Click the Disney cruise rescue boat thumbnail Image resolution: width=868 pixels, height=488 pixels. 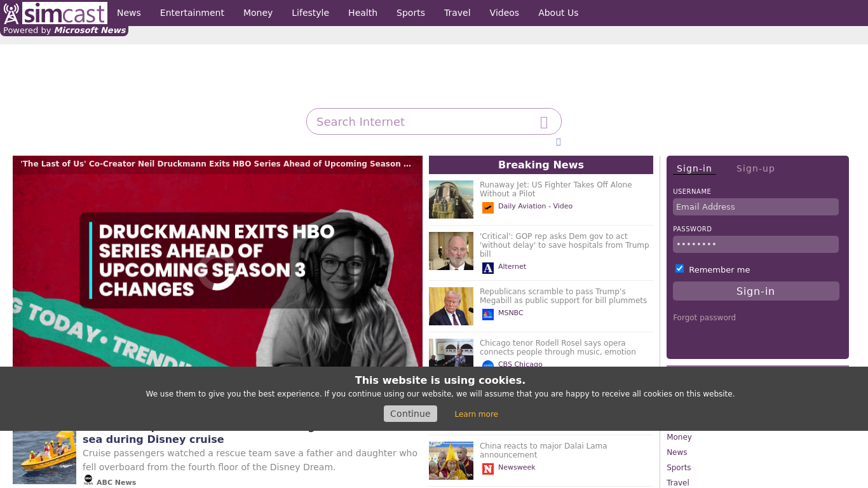[x=44, y=457]
